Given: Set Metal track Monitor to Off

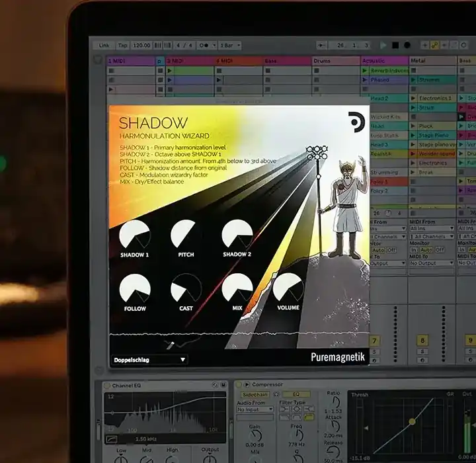Looking at the screenshot, I should [440, 250].
